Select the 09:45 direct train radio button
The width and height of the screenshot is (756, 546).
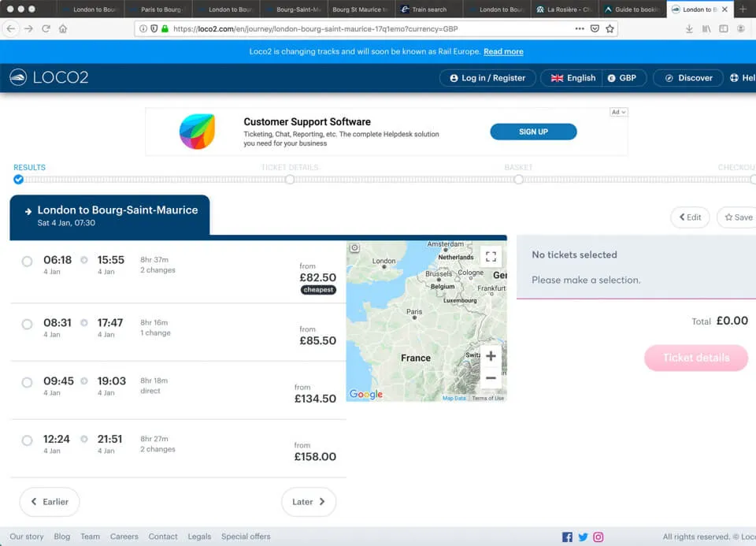27,382
